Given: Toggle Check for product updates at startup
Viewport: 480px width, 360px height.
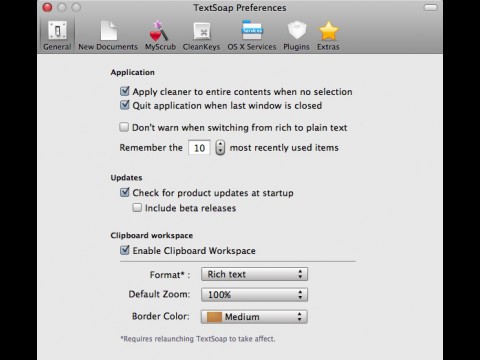Looking at the screenshot, I should pyautogui.click(x=125, y=192).
